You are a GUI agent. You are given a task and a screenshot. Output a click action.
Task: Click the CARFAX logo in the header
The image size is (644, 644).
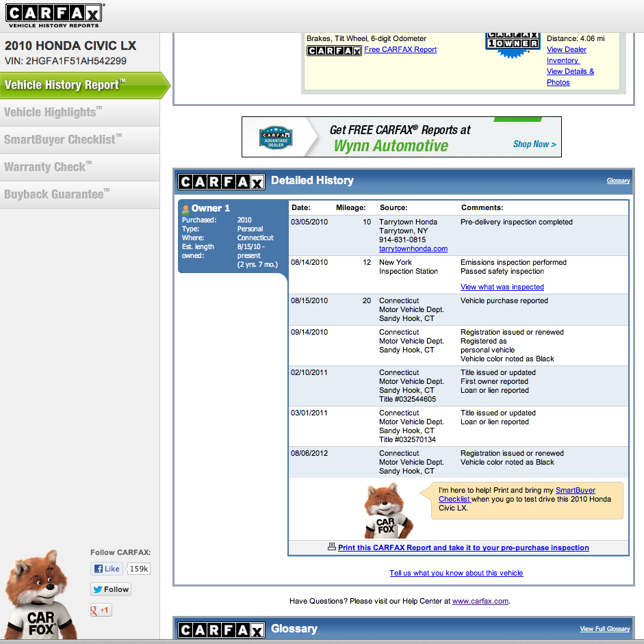55,15
